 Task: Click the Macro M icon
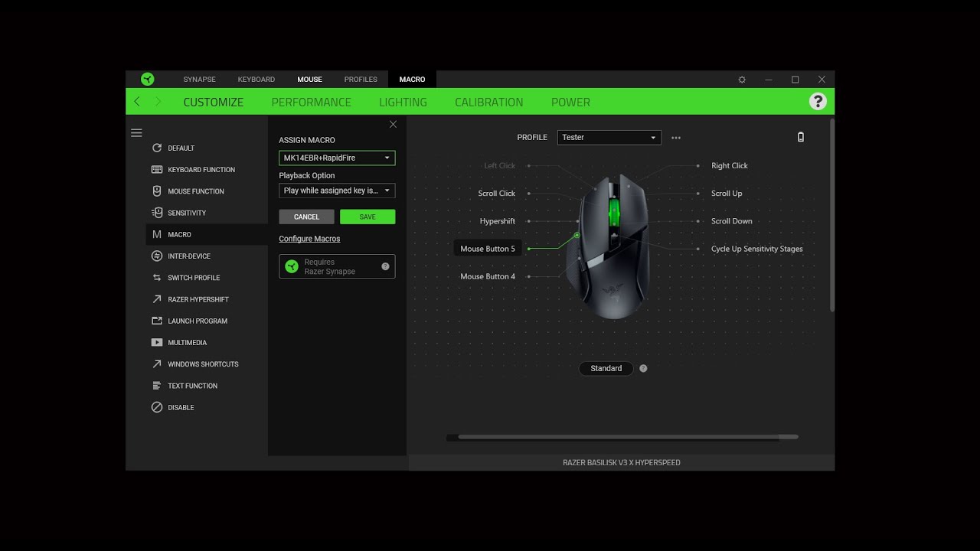[157, 234]
